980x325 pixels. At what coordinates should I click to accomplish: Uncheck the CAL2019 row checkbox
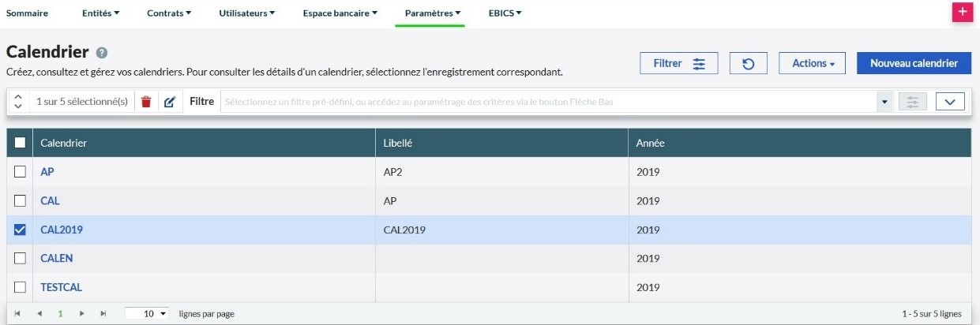point(21,230)
